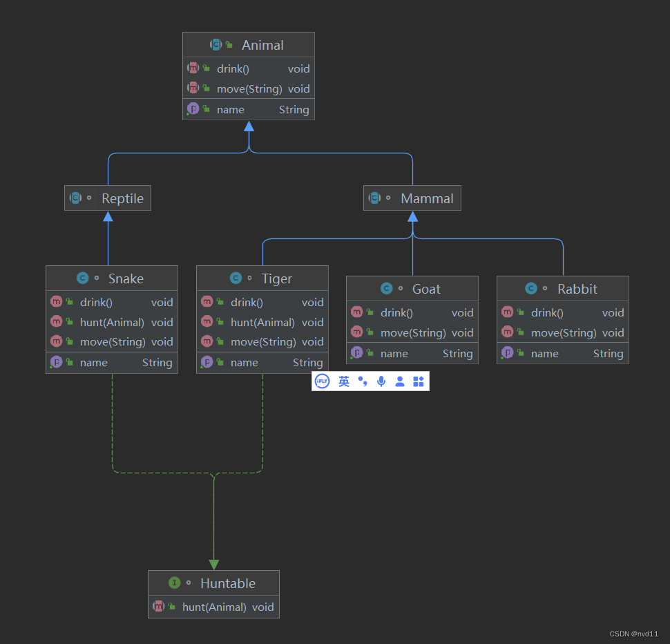Screen dimensions: 670x644
Task: Select hunt(Animal) method in Snake class
Action: (x=112, y=322)
